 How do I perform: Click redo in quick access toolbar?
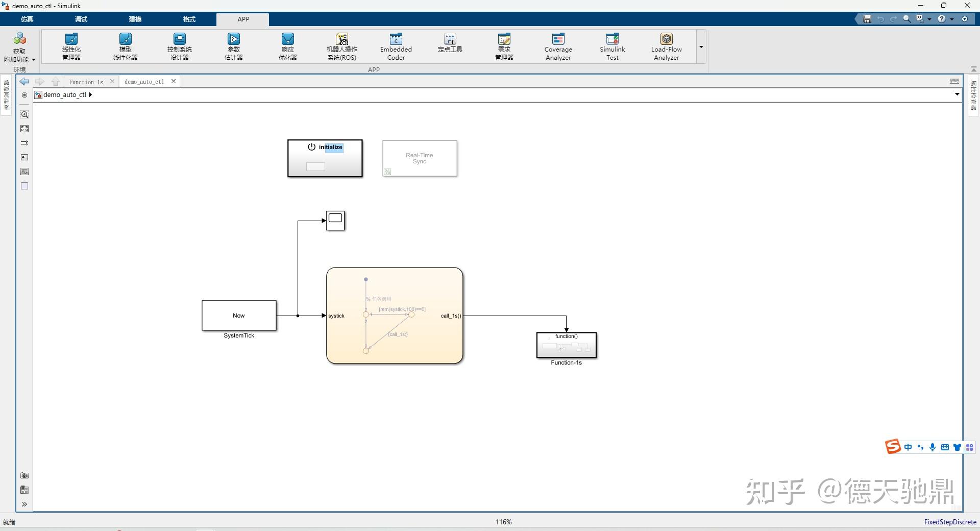coord(894,19)
